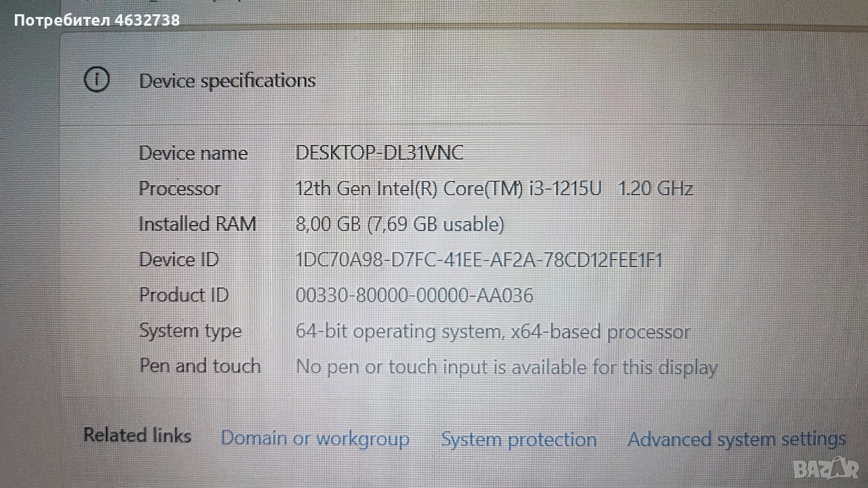
Task: Open Advanced system settings link
Action: click(736, 439)
